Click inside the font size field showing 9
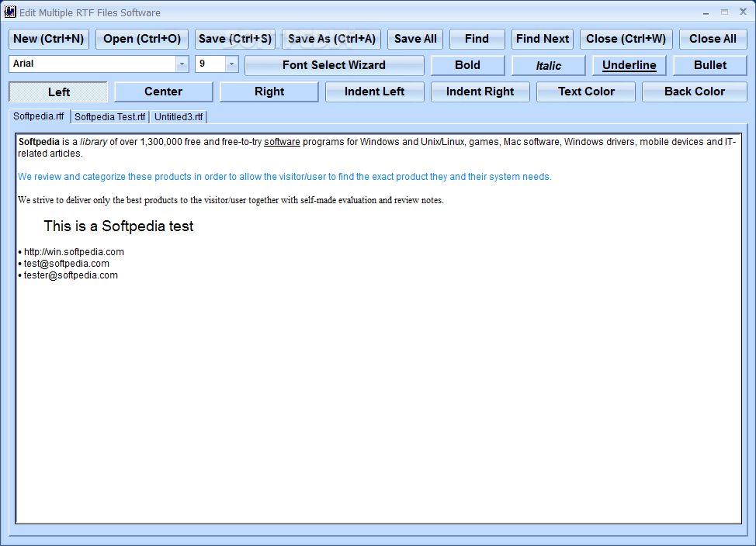Image resolution: width=756 pixels, height=546 pixels. tap(210, 64)
